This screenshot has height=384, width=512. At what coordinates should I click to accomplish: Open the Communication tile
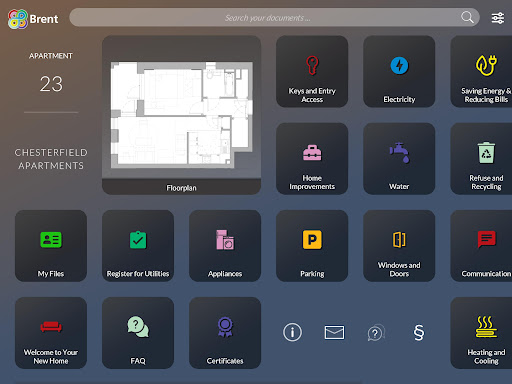pos(481,246)
